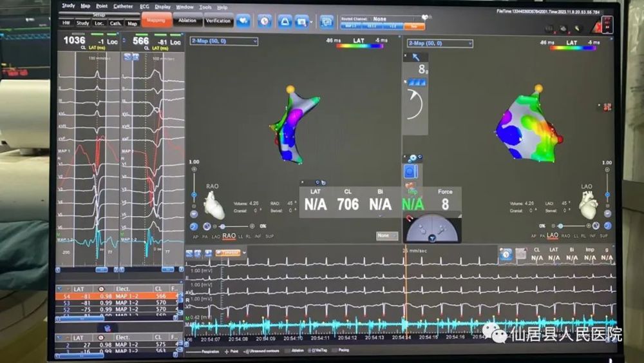This screenshot has width=644, height=363.
Task: Switch to the Study setup tab
Action: tap(82, 23)
